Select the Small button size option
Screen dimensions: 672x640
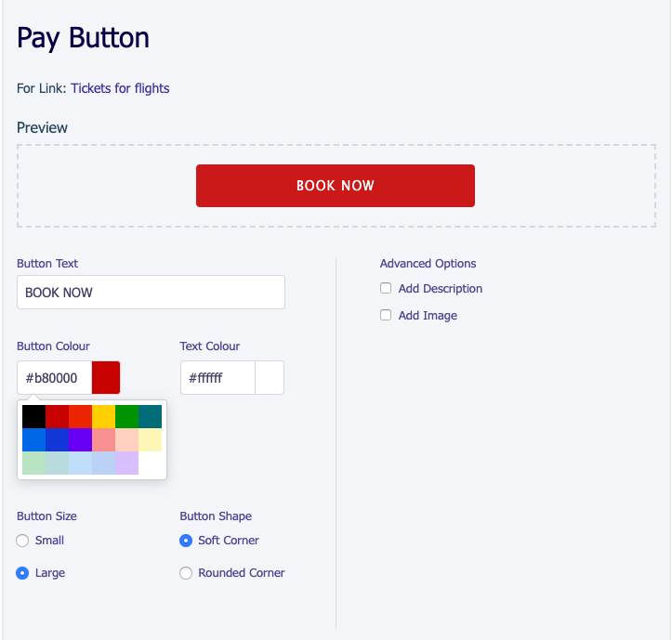tap(23, 541)
